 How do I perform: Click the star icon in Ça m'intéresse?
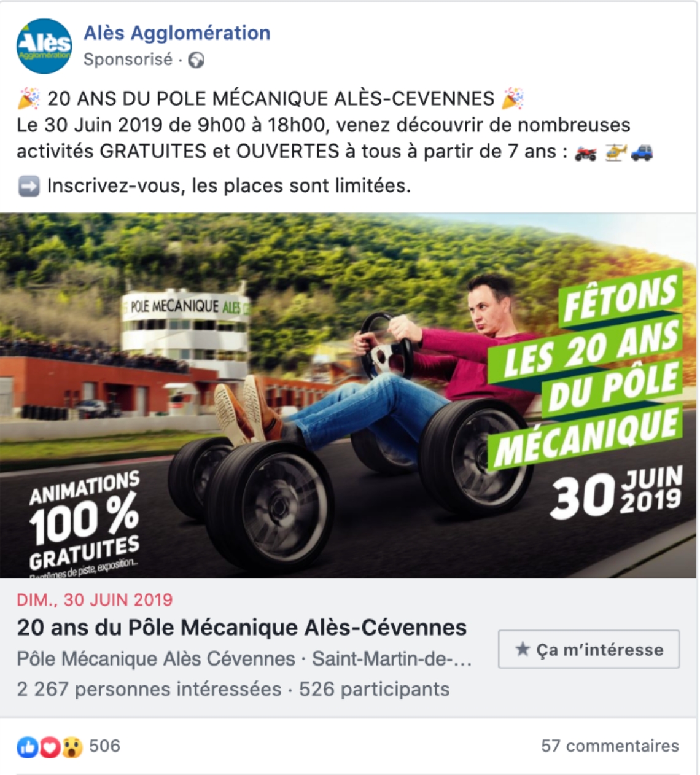tap(523, 649)
